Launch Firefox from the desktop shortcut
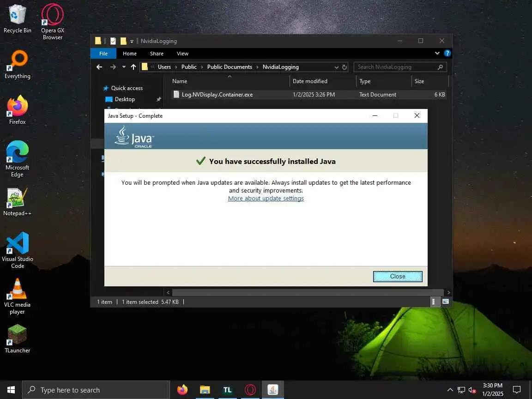This screenshot has height=399, width=532. (x=17, y=110)
